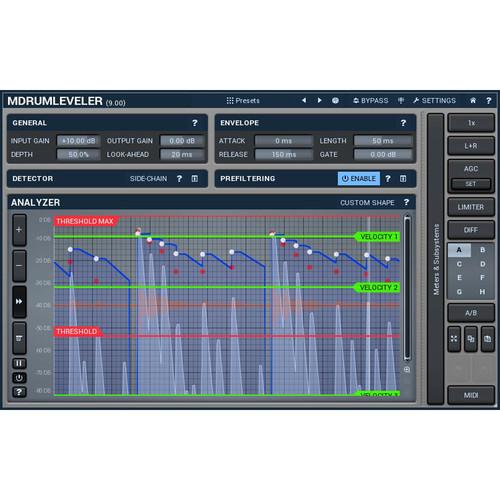Click the random preset smiley icon

point(335,101)
